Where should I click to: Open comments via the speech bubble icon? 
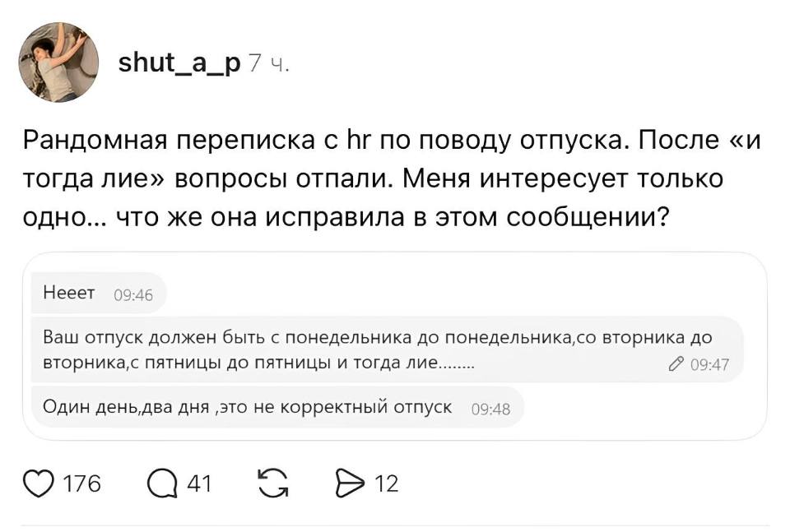point(164,483)
